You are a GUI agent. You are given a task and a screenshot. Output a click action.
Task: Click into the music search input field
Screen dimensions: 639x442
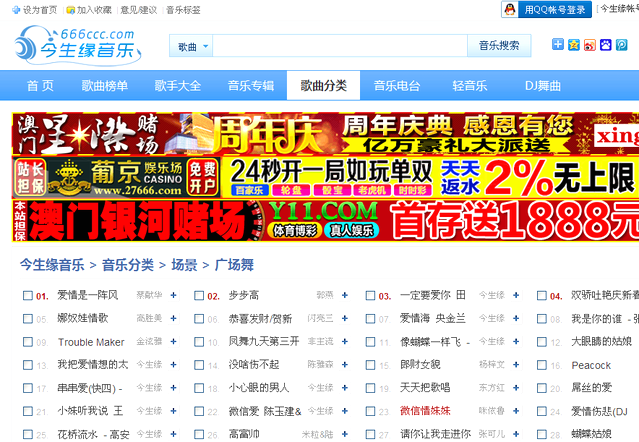tap(340, 46)
